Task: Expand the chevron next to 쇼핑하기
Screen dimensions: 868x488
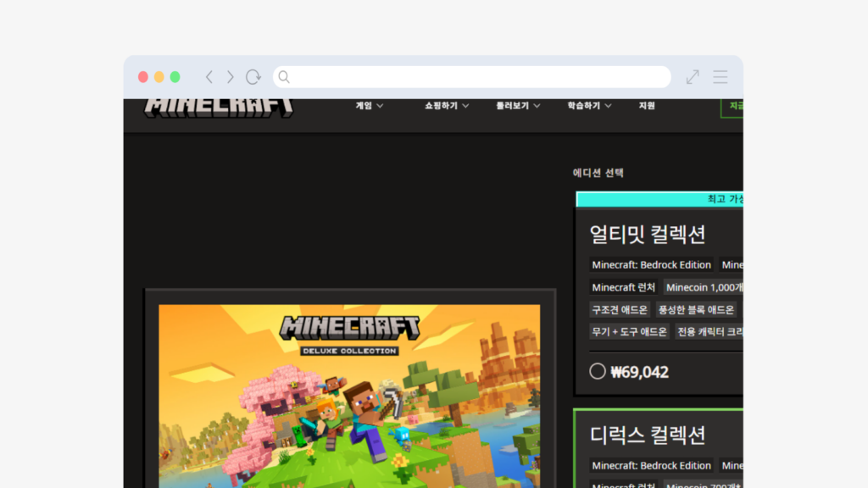Action: coord(465,106)
